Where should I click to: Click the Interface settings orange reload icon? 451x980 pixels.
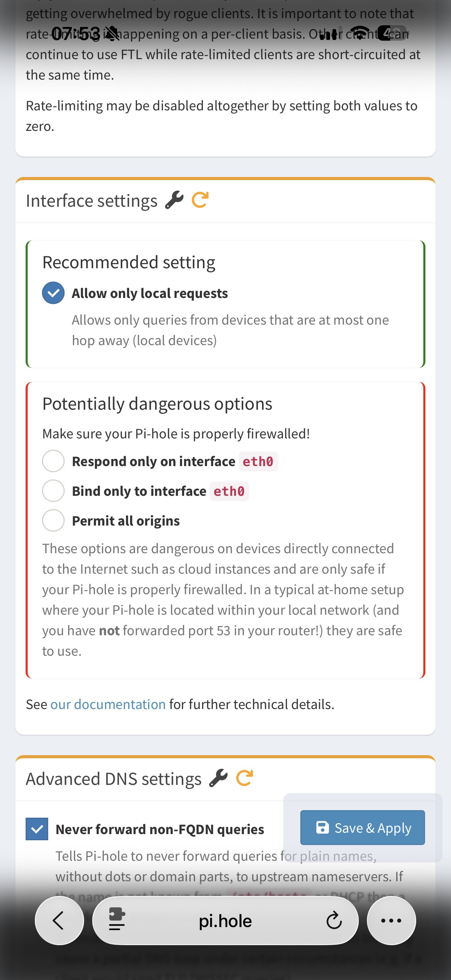click(x=200, y=200)
